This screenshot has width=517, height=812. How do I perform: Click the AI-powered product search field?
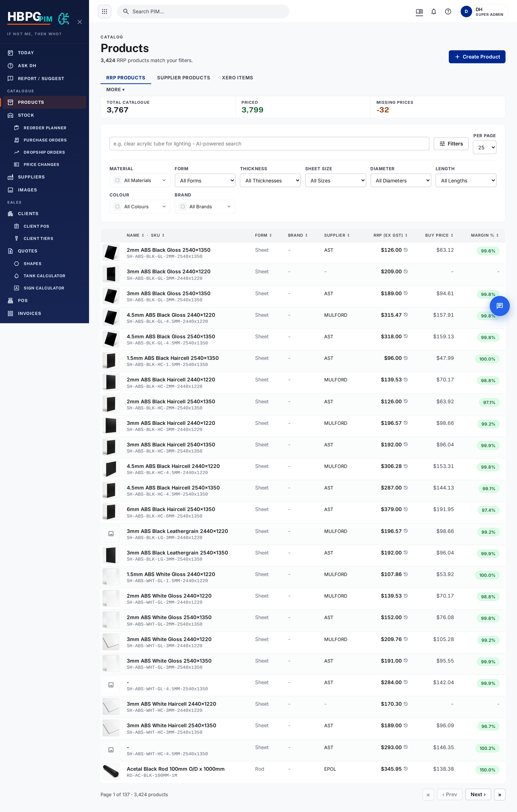pyautogui.click(x=269, y=144)
